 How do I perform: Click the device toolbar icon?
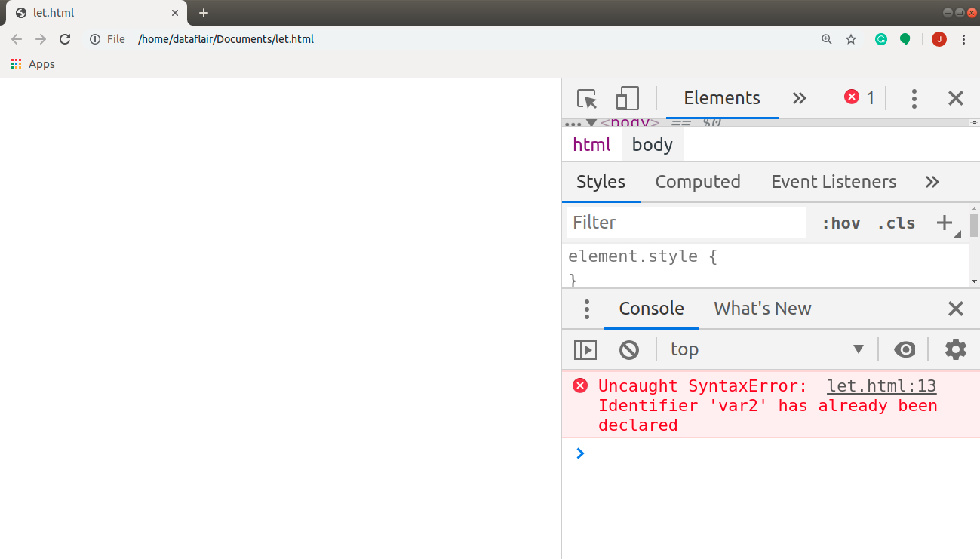[x=627, y=98]
